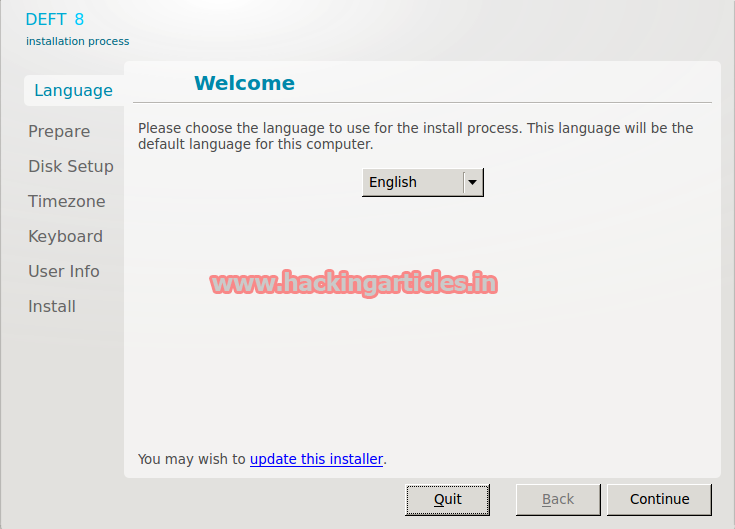Viewport: 735px width, 529px height.
Task: Click the installation process subtitle
Action: pos(77,42)
